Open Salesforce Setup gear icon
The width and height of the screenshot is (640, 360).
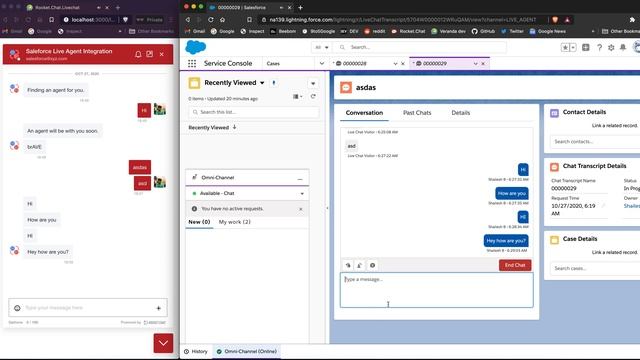click(611, 47)
